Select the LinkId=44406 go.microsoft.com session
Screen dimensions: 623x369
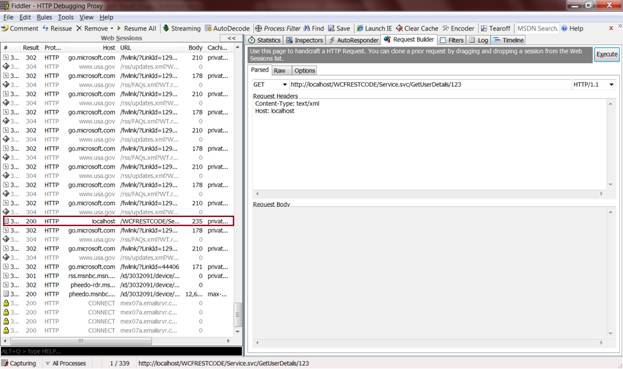(118, 267)
